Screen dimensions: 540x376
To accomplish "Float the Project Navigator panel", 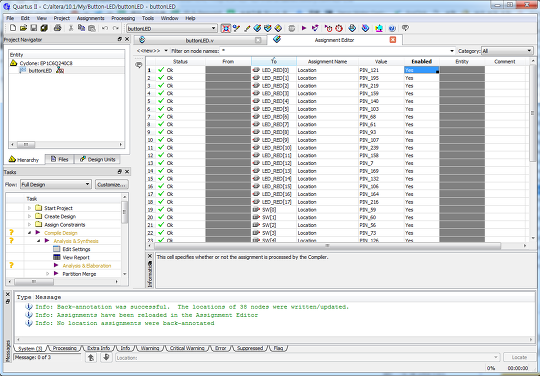I will point(120,39).
